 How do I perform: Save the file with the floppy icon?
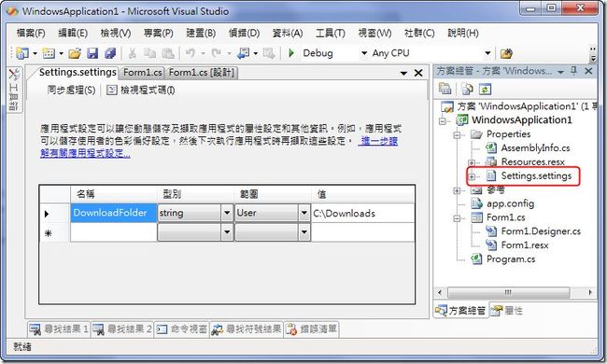click(92, 53)
